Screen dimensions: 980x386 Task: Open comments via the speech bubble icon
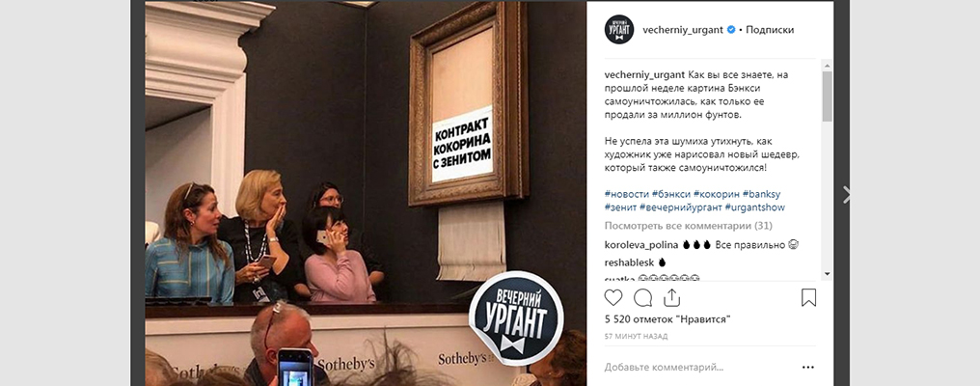click(x=643, y=298)
